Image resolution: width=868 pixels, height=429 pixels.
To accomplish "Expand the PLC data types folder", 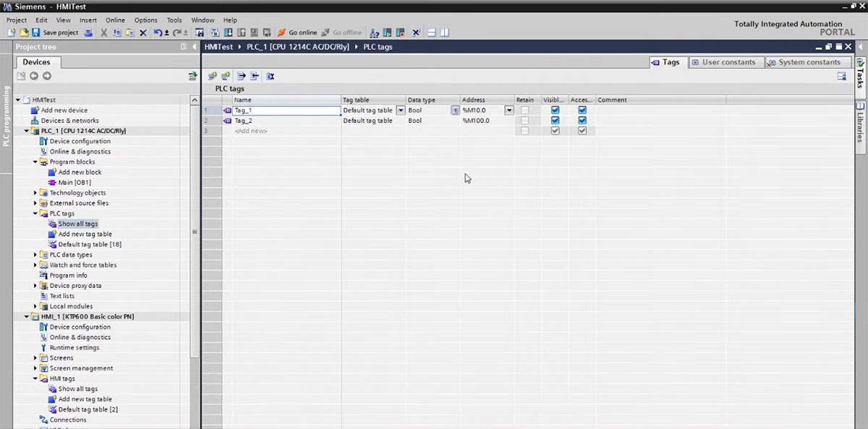I will [x=35, y=255].
